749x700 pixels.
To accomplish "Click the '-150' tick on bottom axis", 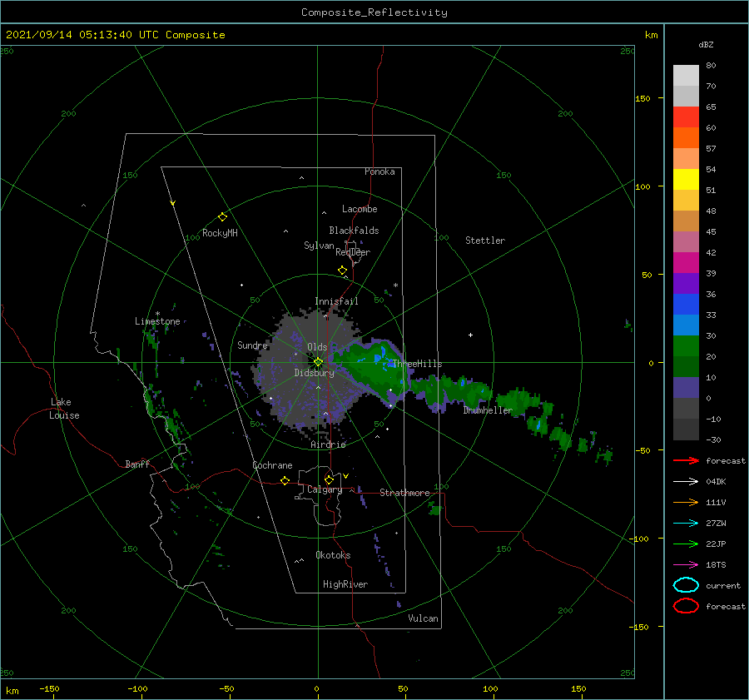I will (49, 688).
